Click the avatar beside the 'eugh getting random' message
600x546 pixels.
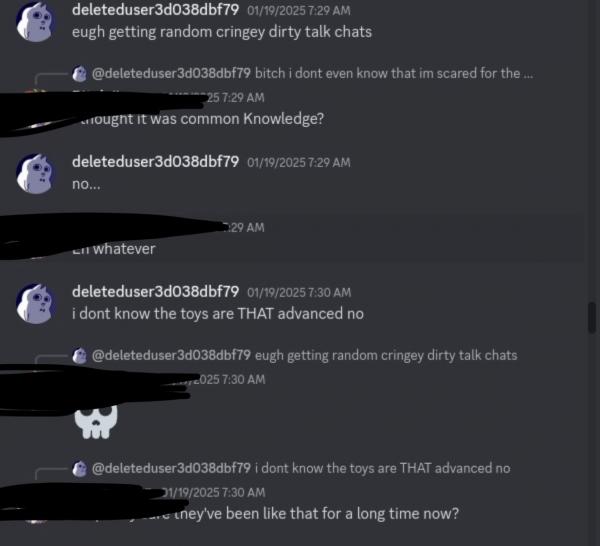pos(36,21)
